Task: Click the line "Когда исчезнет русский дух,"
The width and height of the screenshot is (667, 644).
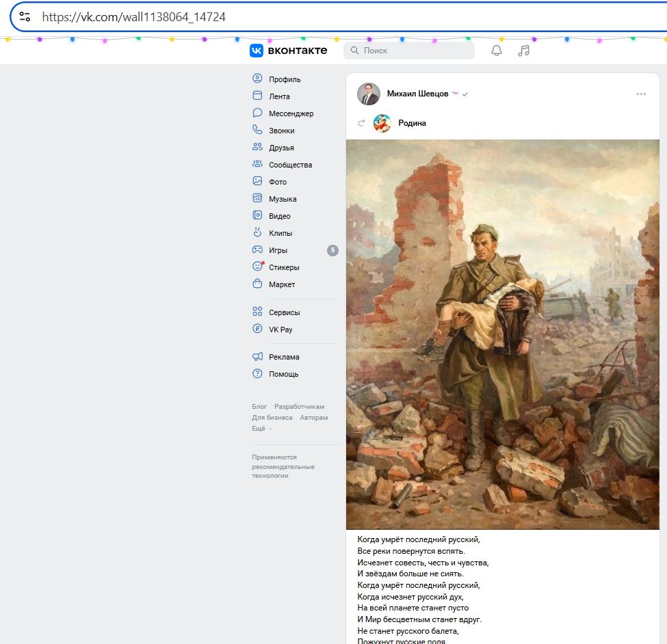Action: pyautogui.click(x=410, y=596)
